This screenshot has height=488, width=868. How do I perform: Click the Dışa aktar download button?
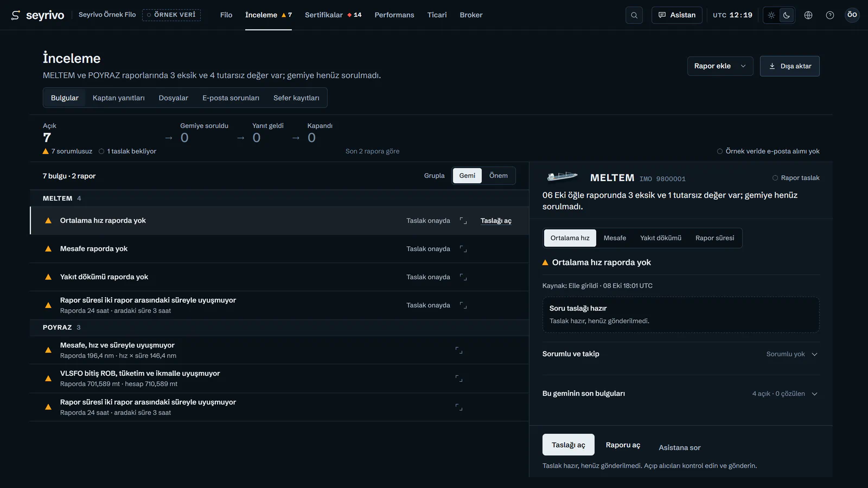pos(790,66)
